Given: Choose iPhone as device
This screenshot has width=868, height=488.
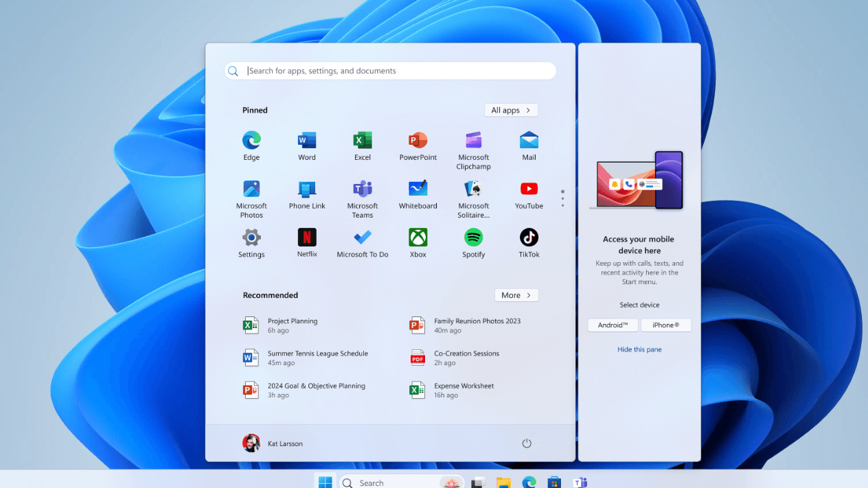Looking at the screenshot, I should 665,325.
